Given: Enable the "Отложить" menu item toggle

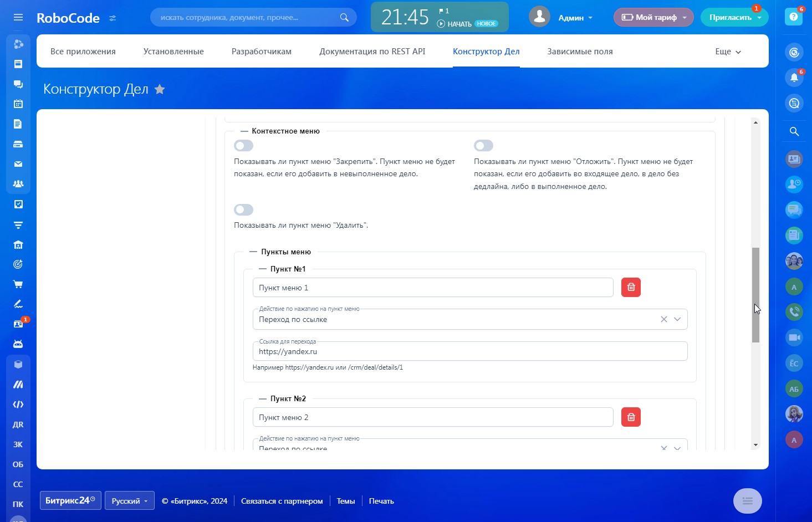Looking at the screenshot, I should pyautogui.click(x=483, y=146).
